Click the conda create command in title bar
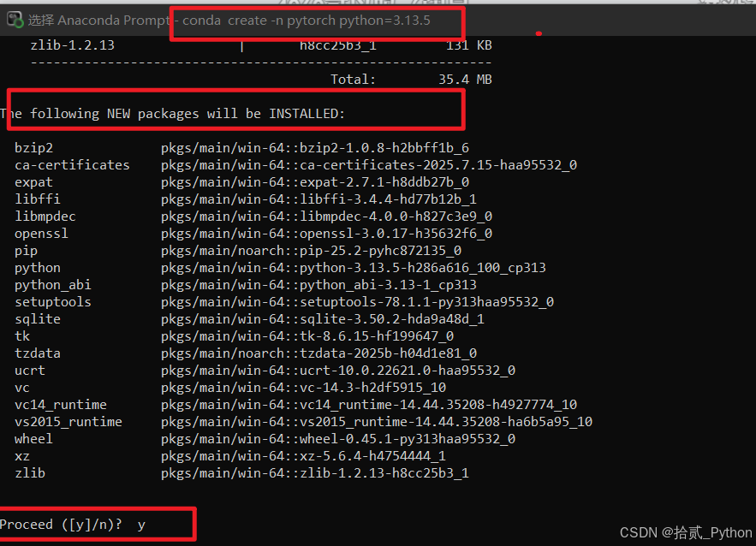756x546 pixels. (307, 21)
